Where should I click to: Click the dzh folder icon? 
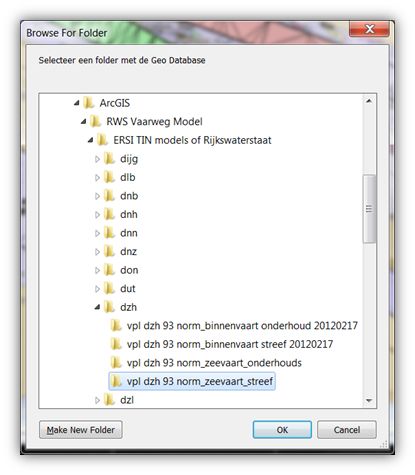109,307
